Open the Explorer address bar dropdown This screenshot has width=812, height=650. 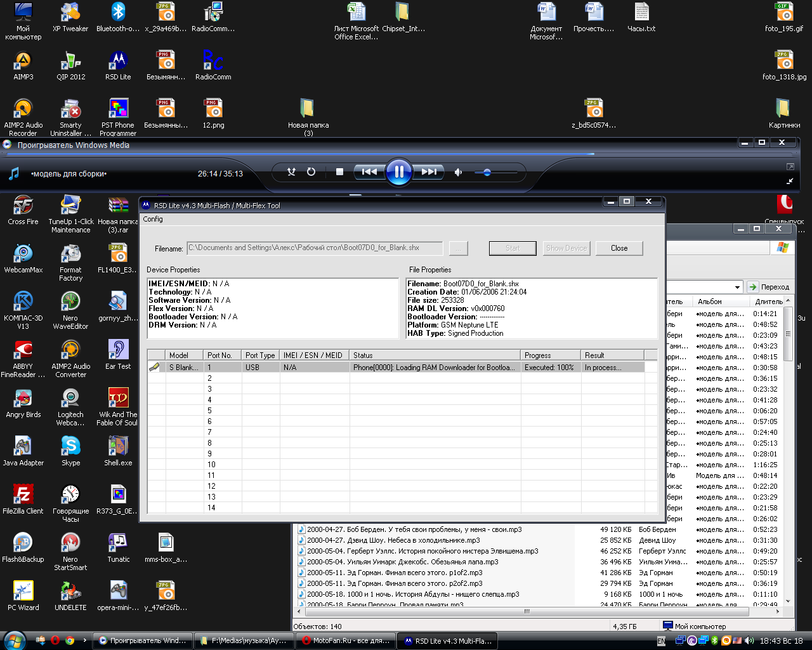pyautogui.click(x=737, y=287)
